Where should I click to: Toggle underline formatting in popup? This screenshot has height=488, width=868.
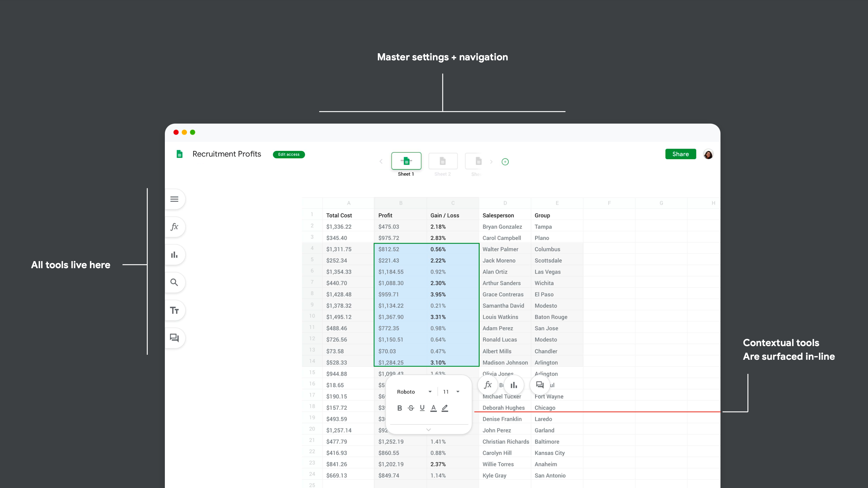click(422, 408)
